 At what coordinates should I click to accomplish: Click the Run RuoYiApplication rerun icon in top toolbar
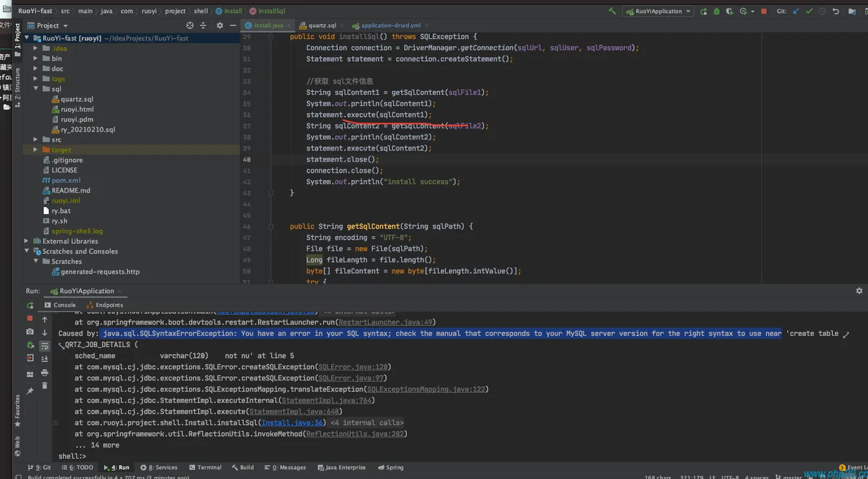(x=703, y=11)
